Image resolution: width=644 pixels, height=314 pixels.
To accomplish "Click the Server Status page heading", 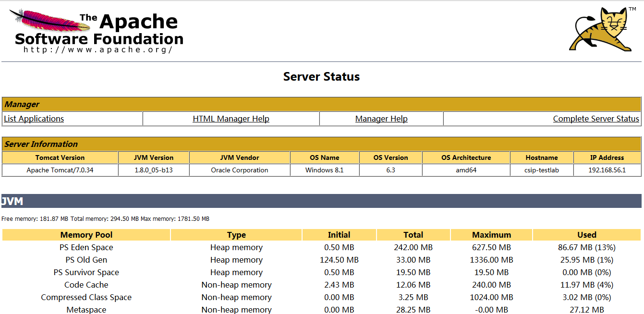I will [321, 77].
